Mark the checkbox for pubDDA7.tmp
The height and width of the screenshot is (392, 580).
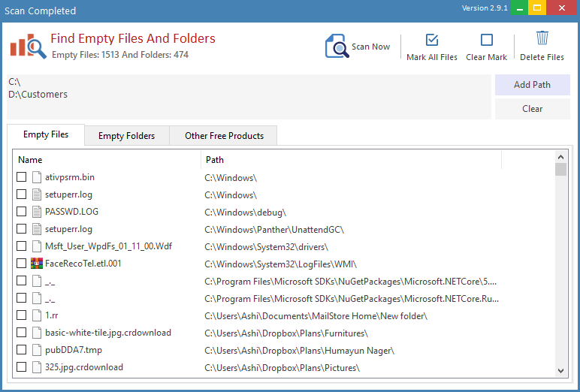[x=22, y=350]
